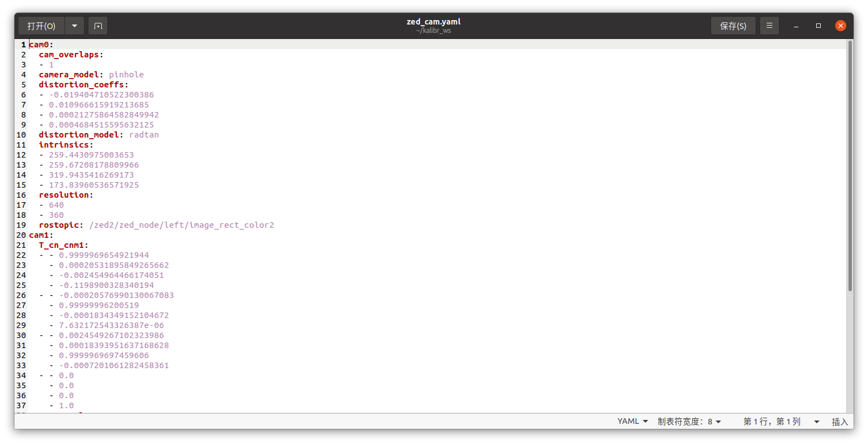Click value 0.0004684515595632125
868x445 pixels.
pos(101,125)
